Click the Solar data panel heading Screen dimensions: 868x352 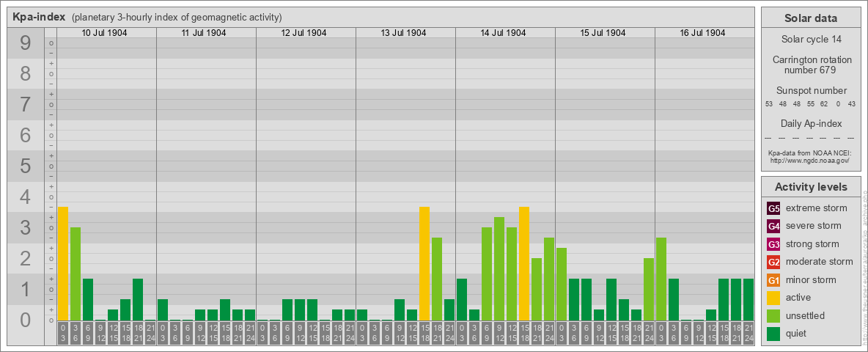coord(811,18)
